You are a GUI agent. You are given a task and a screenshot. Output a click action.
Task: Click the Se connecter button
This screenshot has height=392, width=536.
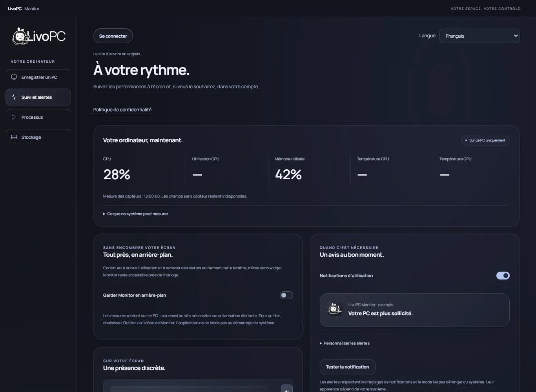click(113, 36)
